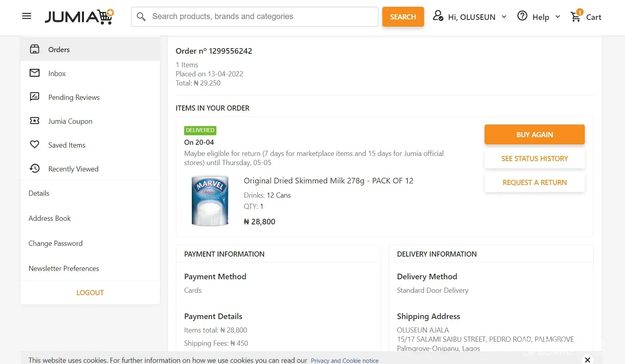Click SEE STATUS HISTORY button
This screenshot has height=364, width=625.
tap(534, 159)
